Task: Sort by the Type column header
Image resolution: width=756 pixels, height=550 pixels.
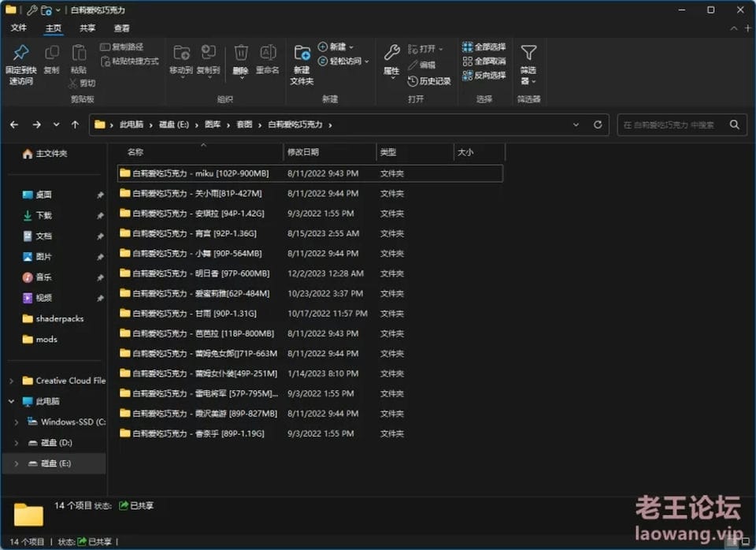Action: point(415,152)
